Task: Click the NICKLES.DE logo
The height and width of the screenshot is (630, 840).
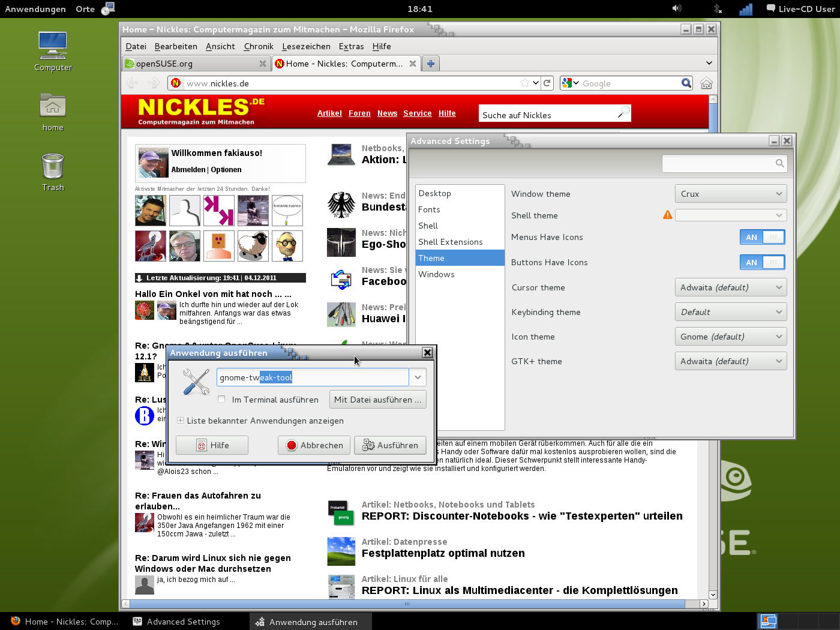Action: point(202,110)
